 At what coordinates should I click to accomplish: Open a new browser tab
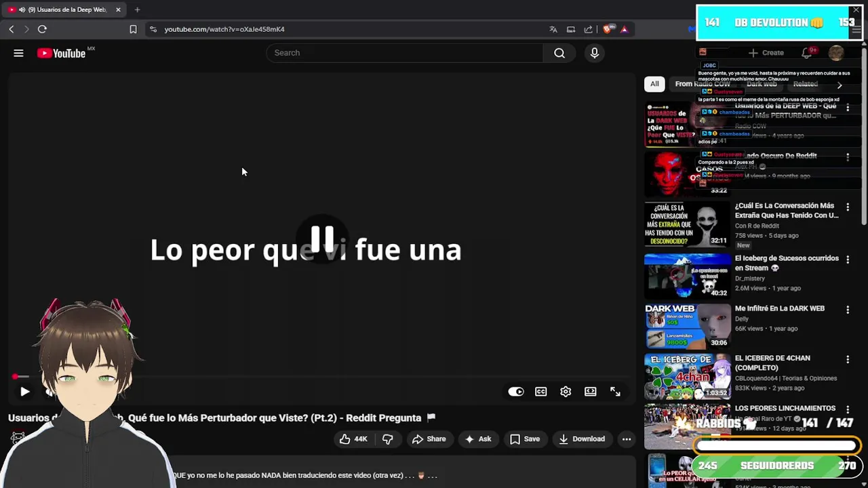[x=137, y=9]
